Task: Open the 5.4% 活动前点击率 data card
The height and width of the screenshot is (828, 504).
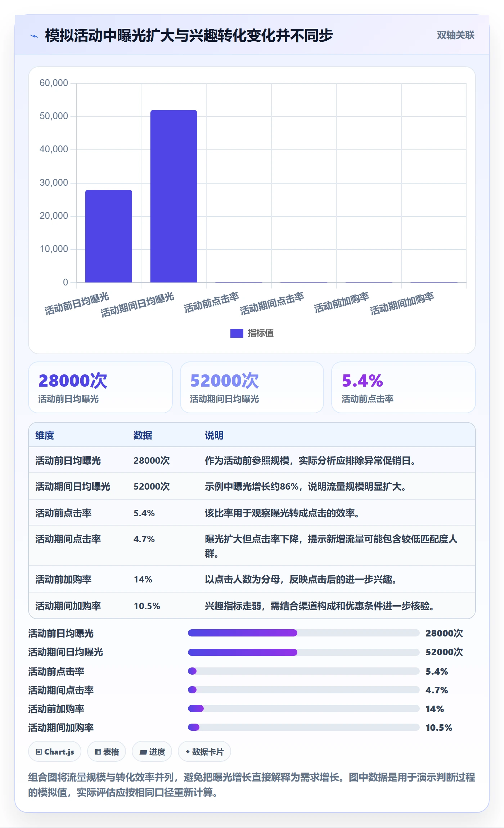Action: 403,387
